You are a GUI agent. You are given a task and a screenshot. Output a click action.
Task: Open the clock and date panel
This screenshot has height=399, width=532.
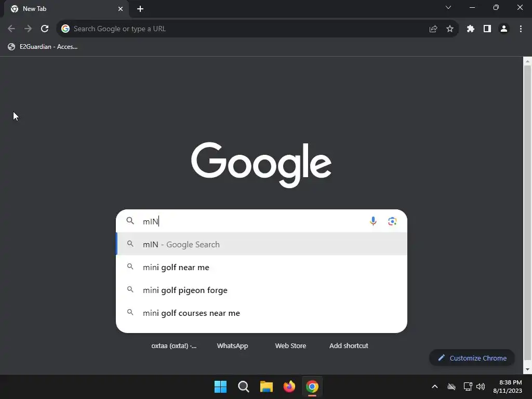[508, 387]
